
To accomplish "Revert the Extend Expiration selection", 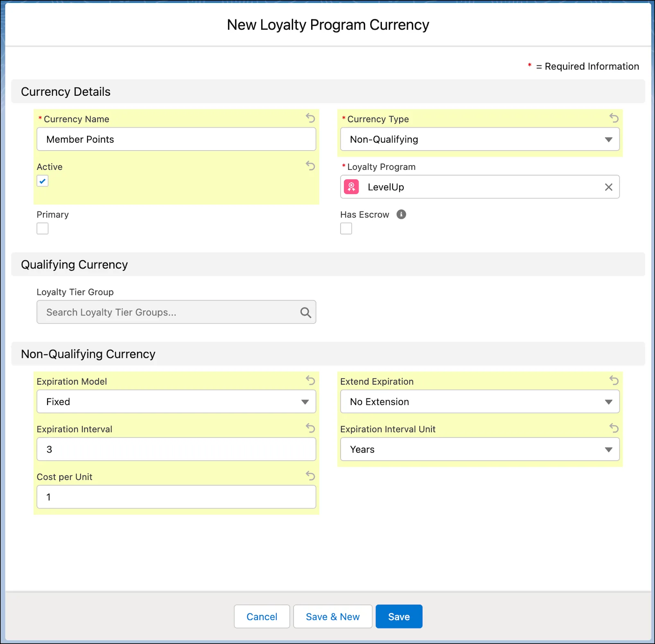I will click(x=614, y=381).
